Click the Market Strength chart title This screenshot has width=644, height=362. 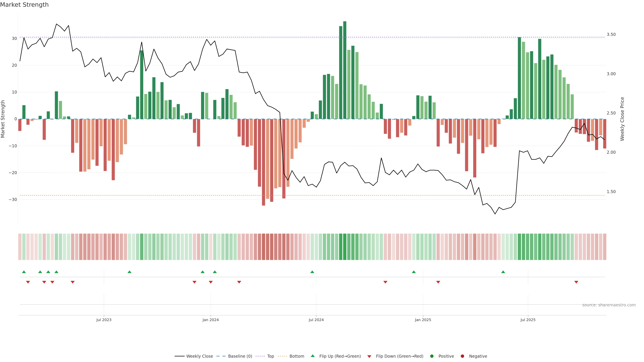(x=24, y=5)
